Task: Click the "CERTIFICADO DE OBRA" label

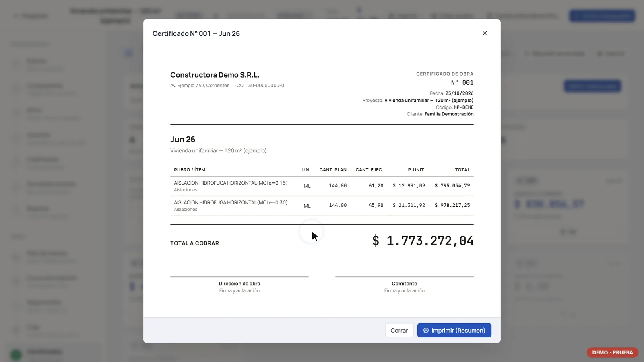Action: pos(445,74)
